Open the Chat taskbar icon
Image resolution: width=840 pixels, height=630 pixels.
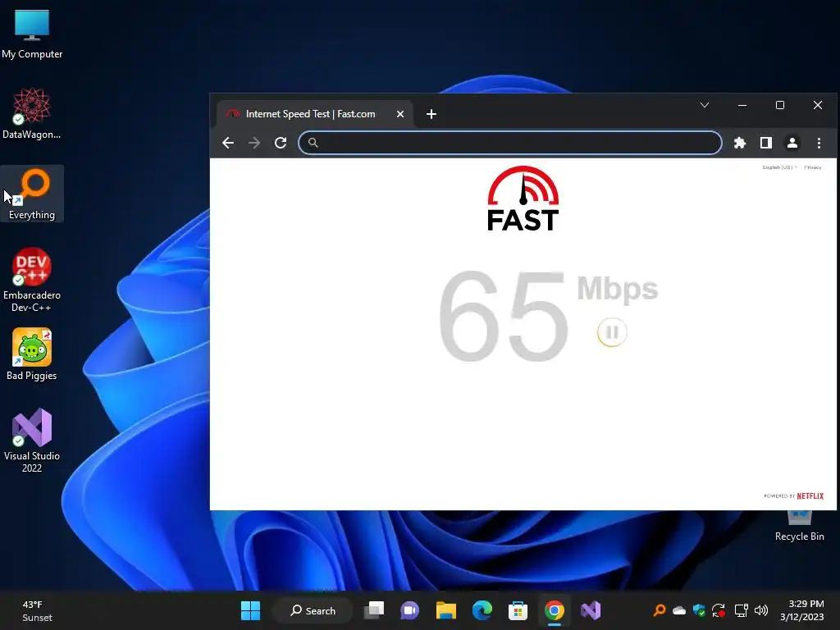[410, 610]
